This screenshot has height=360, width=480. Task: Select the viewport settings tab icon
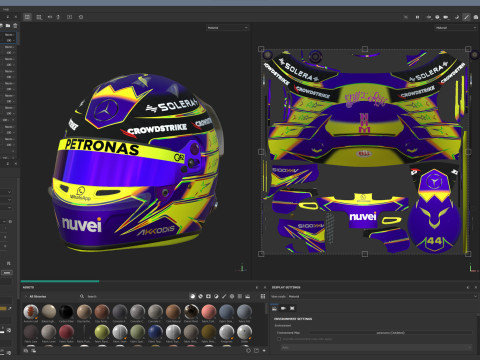(x=292, y=308)
